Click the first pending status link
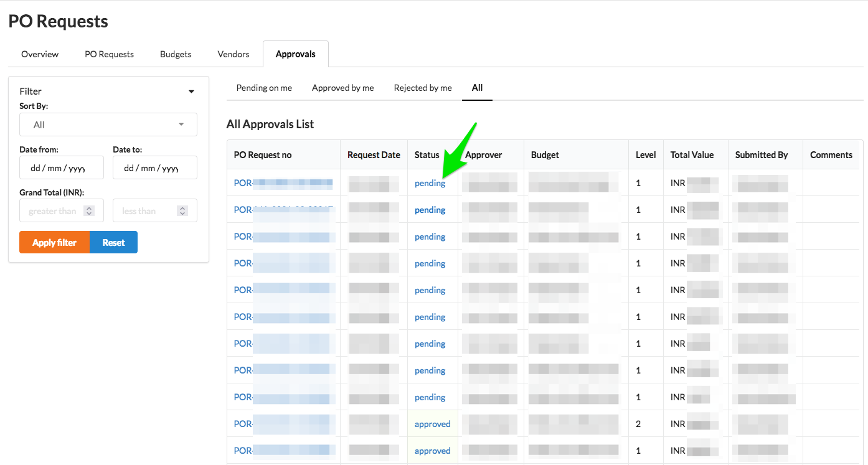The height and width of the screenshot is (465, 868). (430, 183)
